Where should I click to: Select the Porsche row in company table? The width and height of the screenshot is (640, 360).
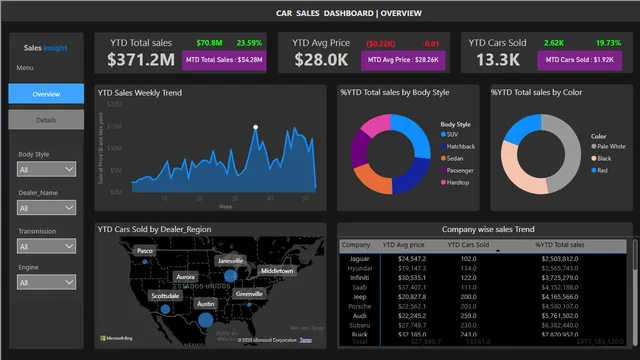click(483, 306)
